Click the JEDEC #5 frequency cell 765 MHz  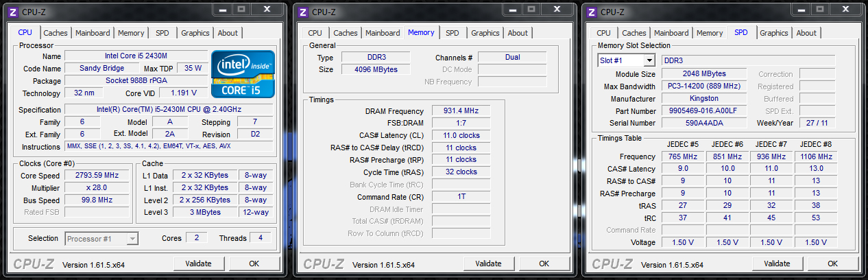(x=683, y=157)
